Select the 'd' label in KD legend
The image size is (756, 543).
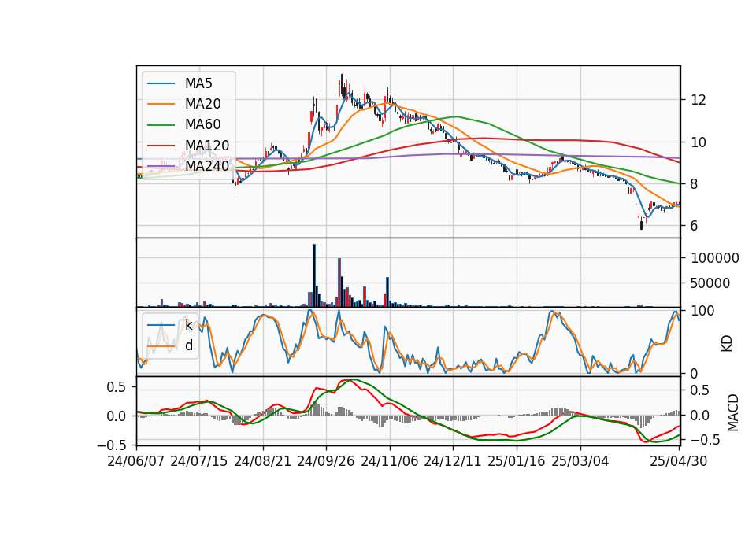(188, 345)
